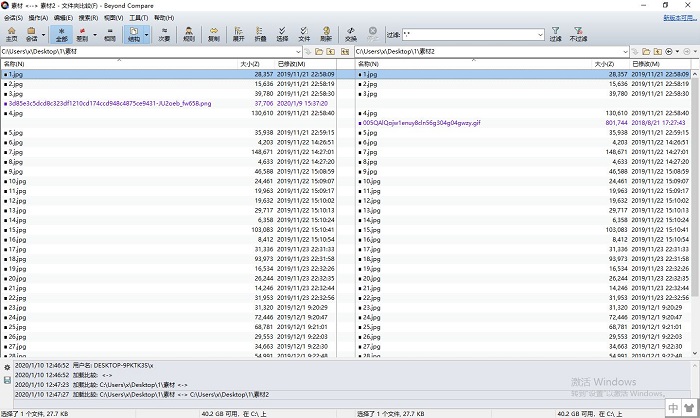Image resolution: width=700 pixels, height=418 pixels.
Task: Sort right pane by 已修改(M) column header
Action: [660, 64]
